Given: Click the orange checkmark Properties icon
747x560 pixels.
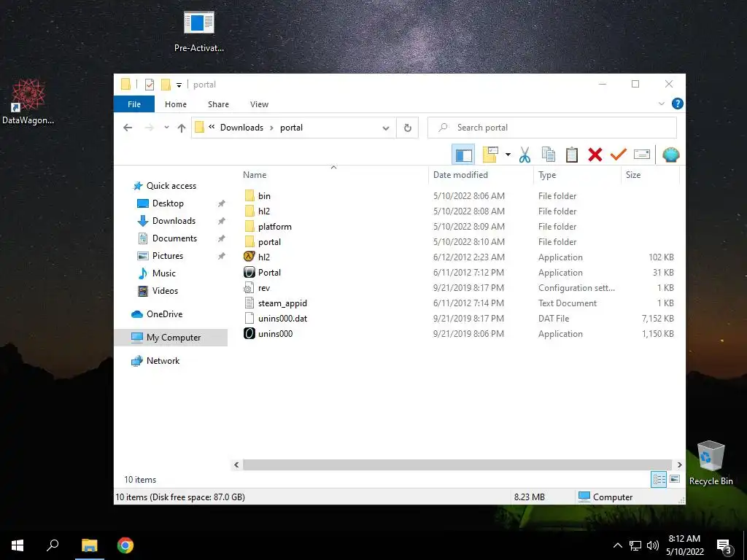Looking at the screenshot, I should [x=619, y=155].
